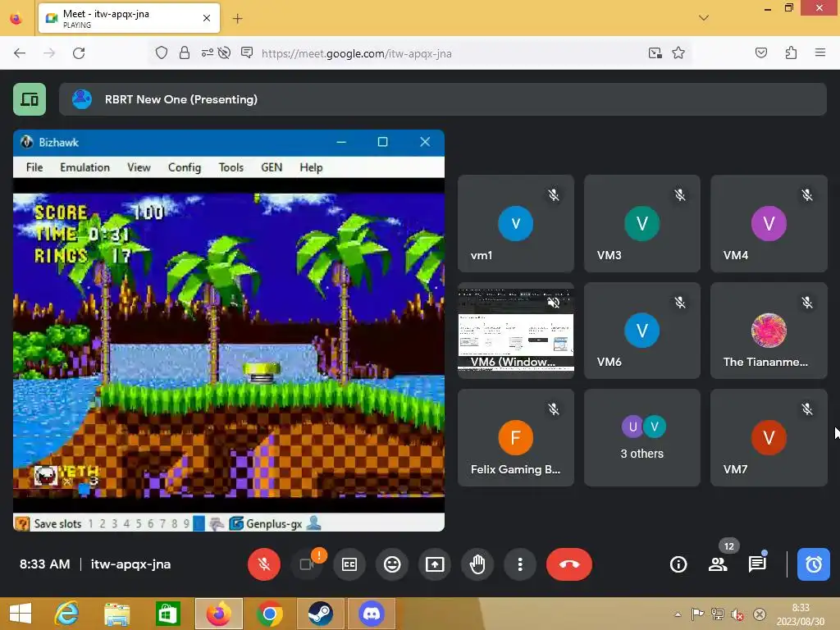Open the Help menu in Bizhawk
This screenshot has height=630, width=840.
[311, 167]
